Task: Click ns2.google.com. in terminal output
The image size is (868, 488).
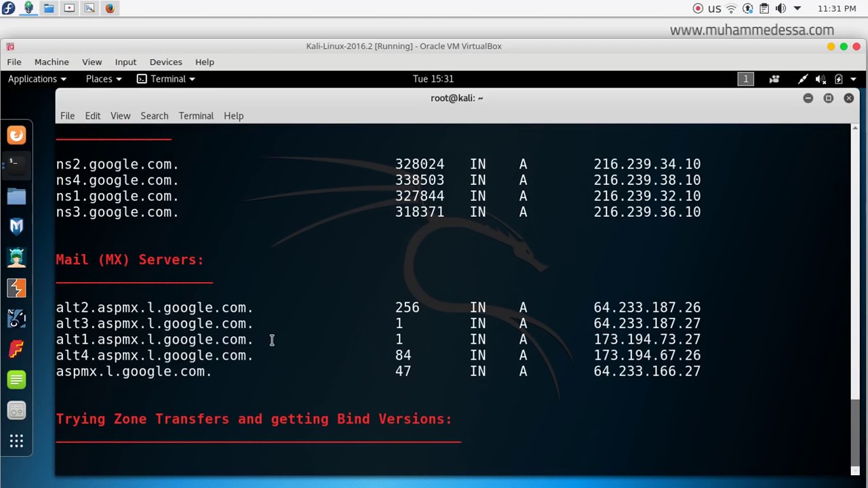Action: pos(117,165)
